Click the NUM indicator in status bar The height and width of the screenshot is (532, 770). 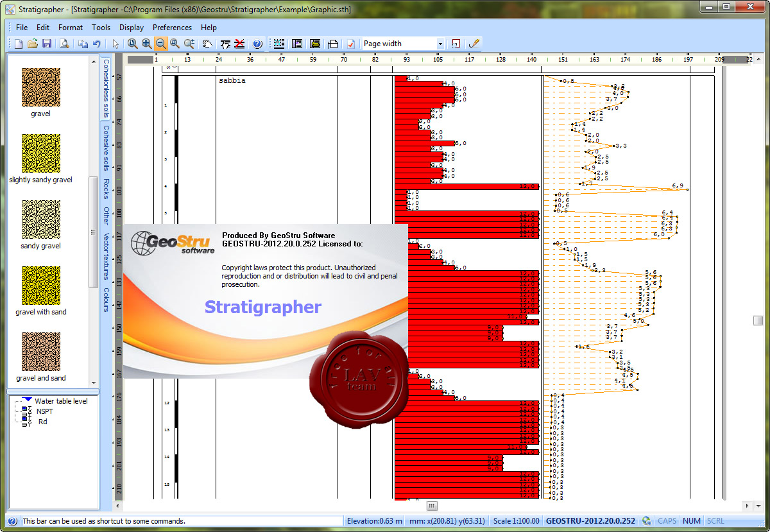[692, 521]
